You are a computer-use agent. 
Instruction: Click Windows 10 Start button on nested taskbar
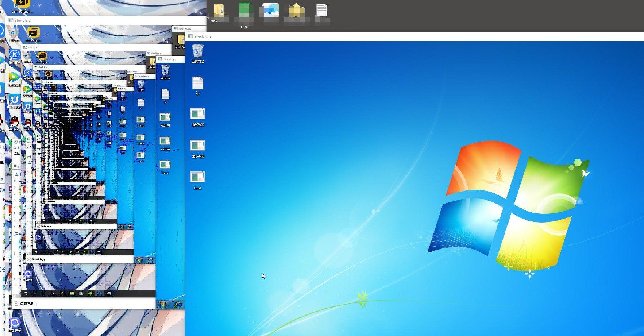[26, 293]
